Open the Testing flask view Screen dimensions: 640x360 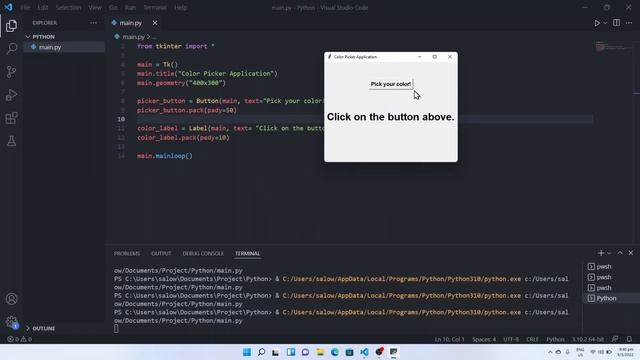pos(11,141)
